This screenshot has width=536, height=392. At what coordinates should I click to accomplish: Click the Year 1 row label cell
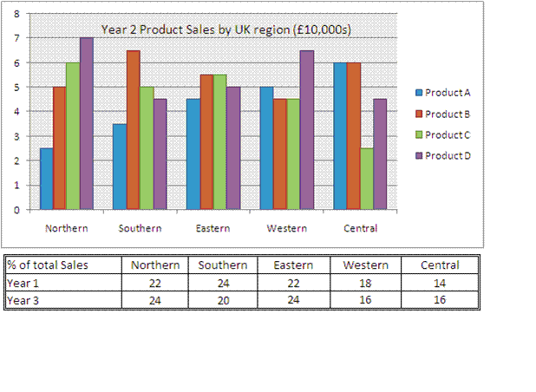click(62, 283)
